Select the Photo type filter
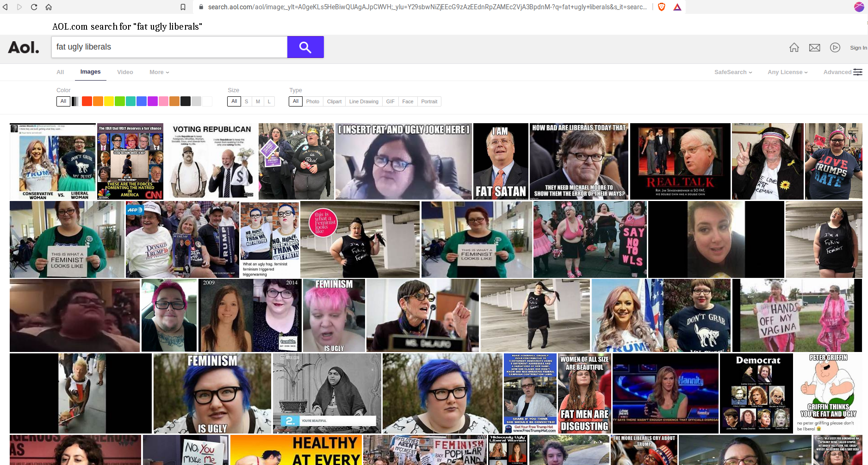Image resolution: width=868 pixels, height=465 pixels. click(x=312, y=101)
